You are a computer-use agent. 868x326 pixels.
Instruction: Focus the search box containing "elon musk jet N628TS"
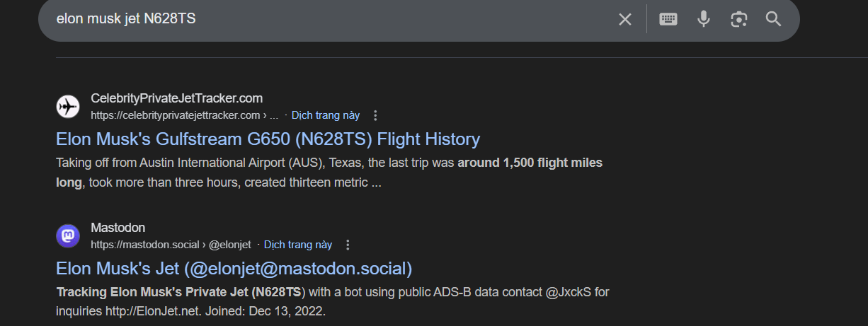(319, 19)
